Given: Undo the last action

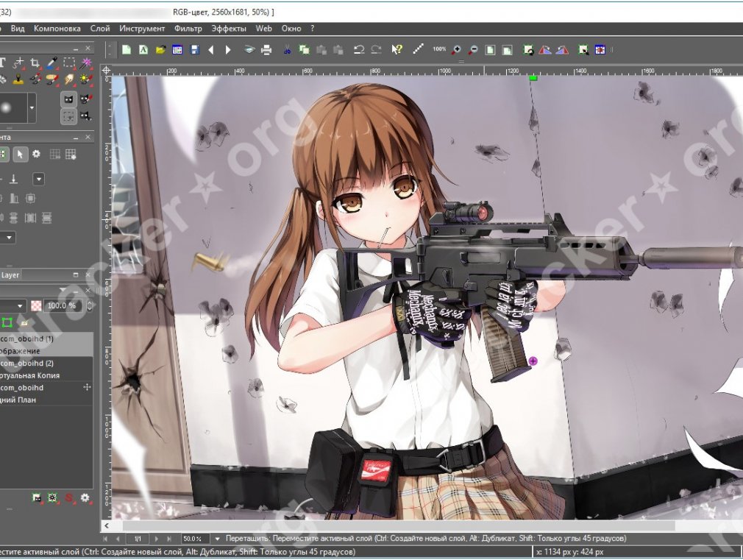Looking at the screenshot, I should pyautogui.click(x=359, y=49).
